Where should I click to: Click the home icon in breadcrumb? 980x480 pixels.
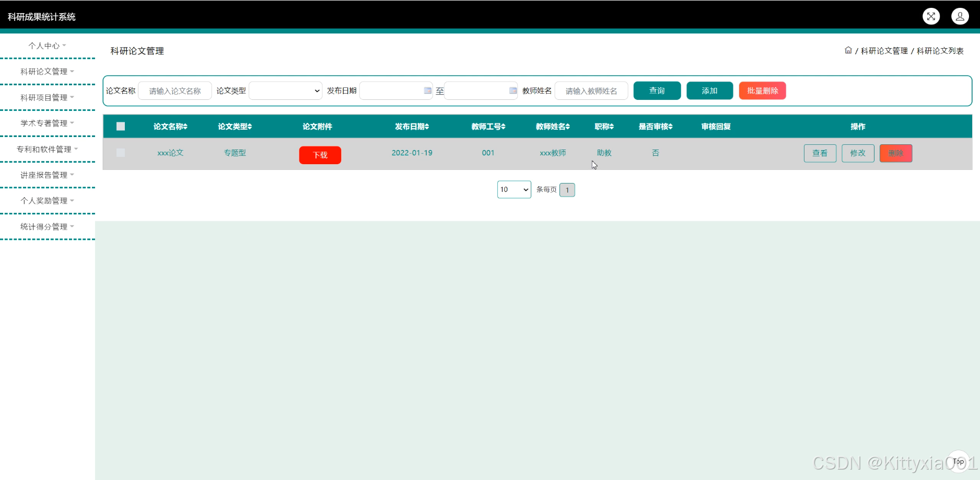point(848,50)
